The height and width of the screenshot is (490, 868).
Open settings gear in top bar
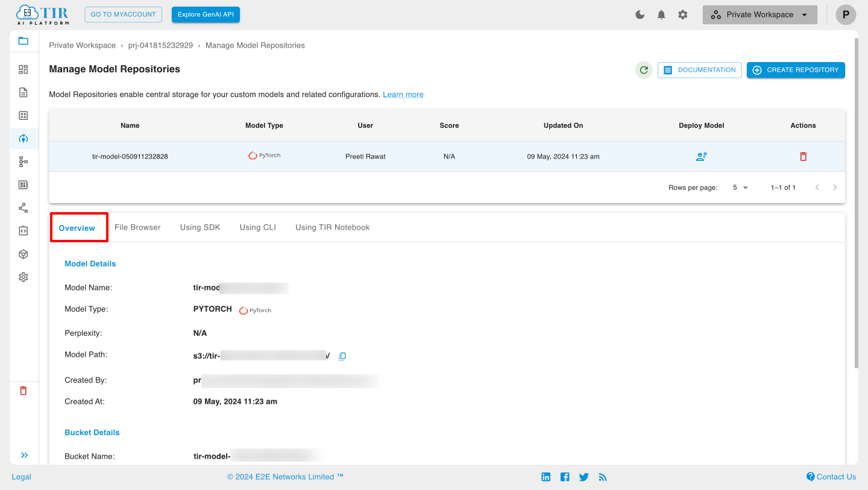point(682,14)
